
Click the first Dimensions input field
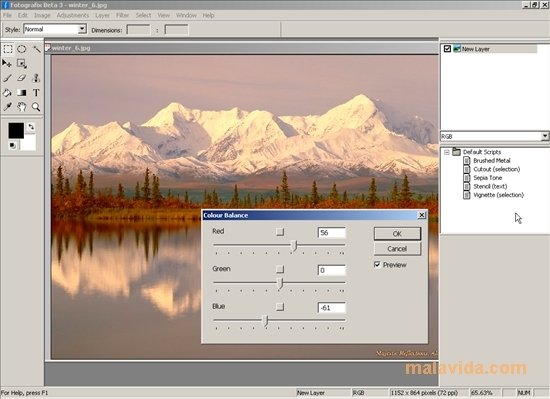[138, 30]
